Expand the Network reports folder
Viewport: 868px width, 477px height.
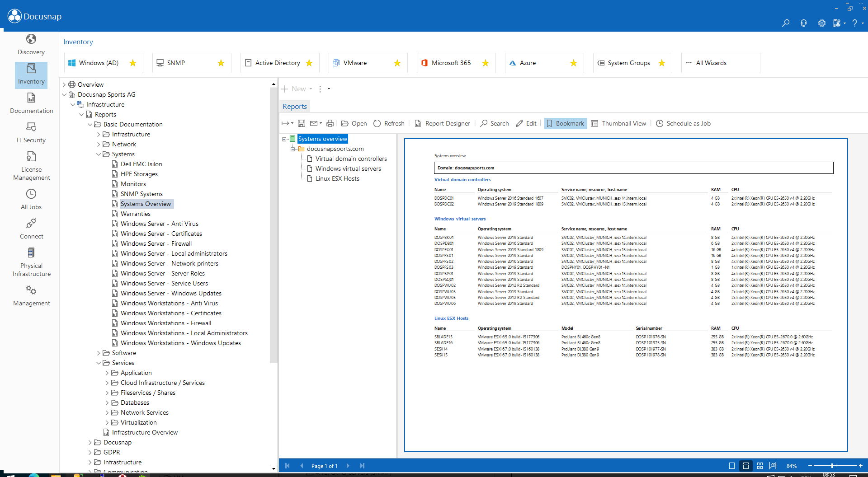(x=99, y=144)
